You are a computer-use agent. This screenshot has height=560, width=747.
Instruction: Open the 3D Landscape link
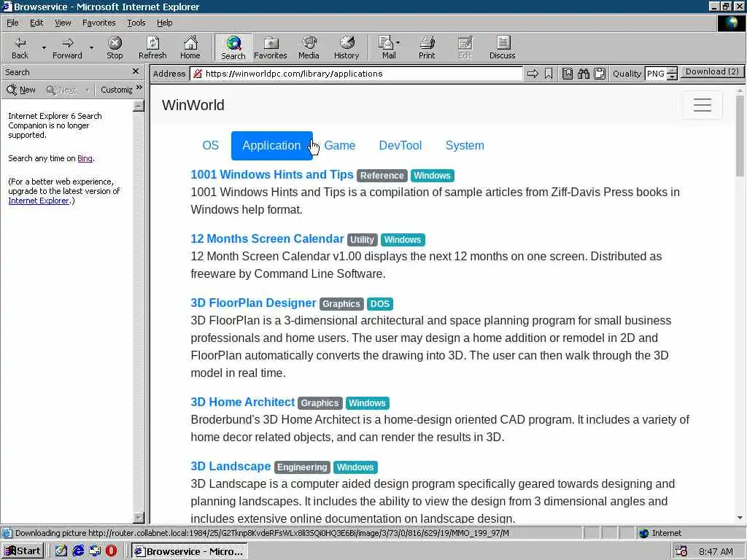pos(231,466)
